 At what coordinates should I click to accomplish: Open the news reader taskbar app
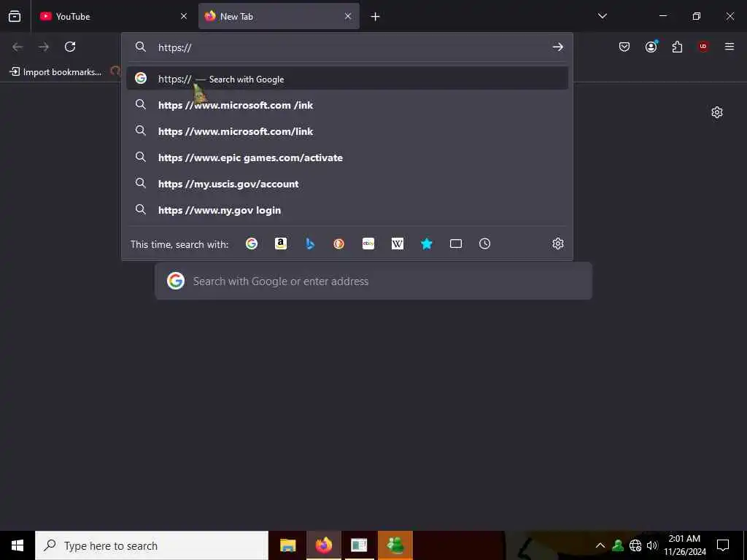(359, 545)
